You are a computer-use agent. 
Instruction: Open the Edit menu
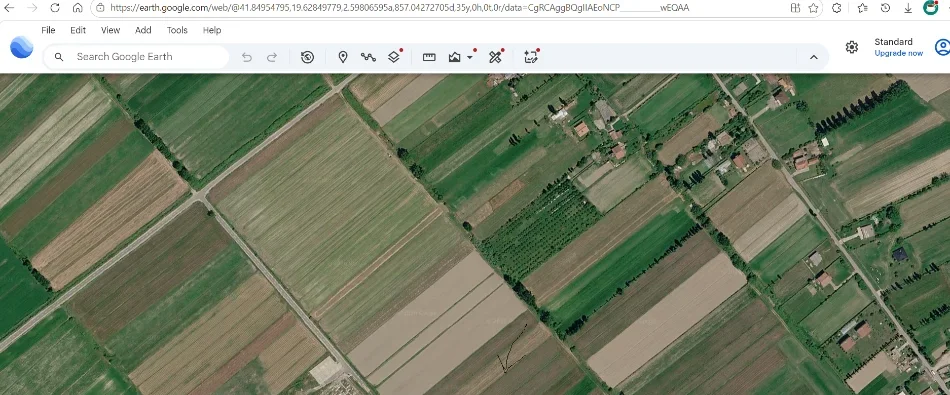(78, 30)
